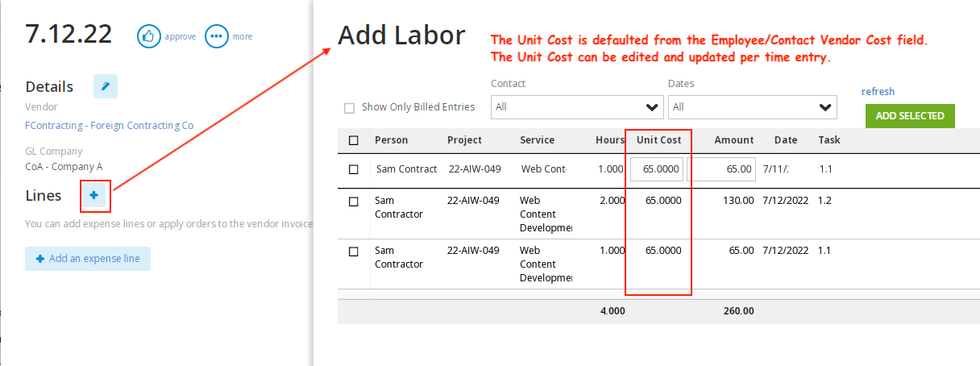Click Add an expense line button
The width and height of the screenshot is (980, 366).
click(x=88, y=259)
